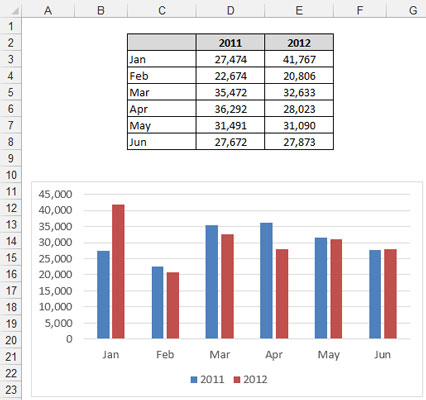This screenshot has height=400, width=426.
Task: Select row 9 header
Action: 11,158
